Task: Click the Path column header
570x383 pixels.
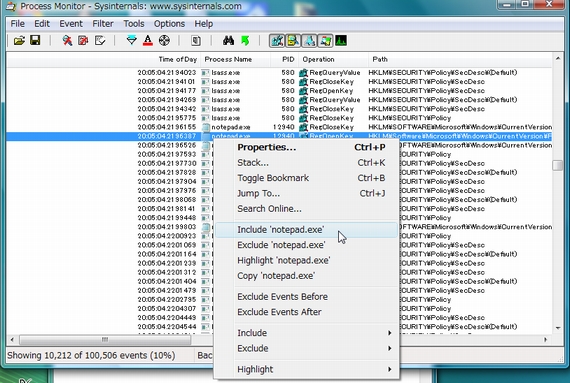Action: [460, 59]
